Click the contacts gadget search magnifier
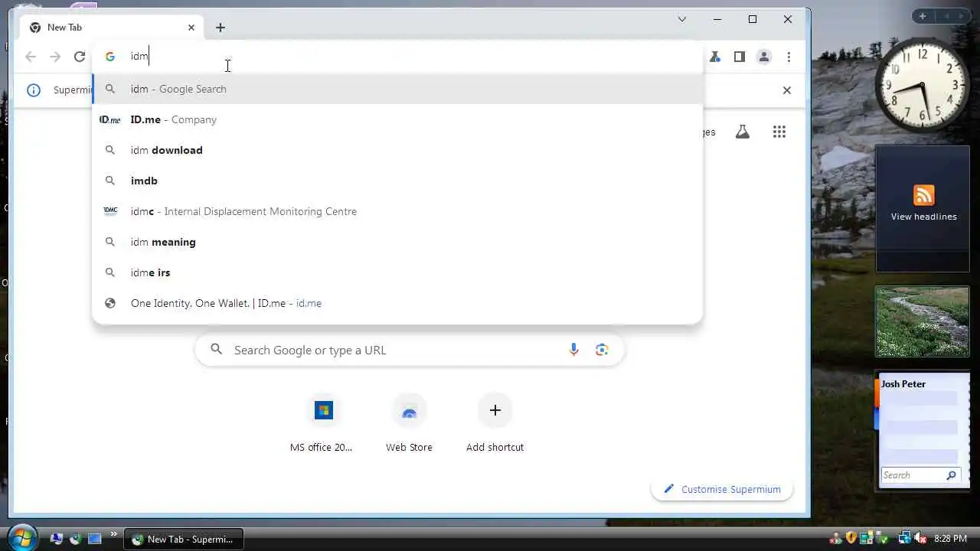980x551 pixels. 952,475
